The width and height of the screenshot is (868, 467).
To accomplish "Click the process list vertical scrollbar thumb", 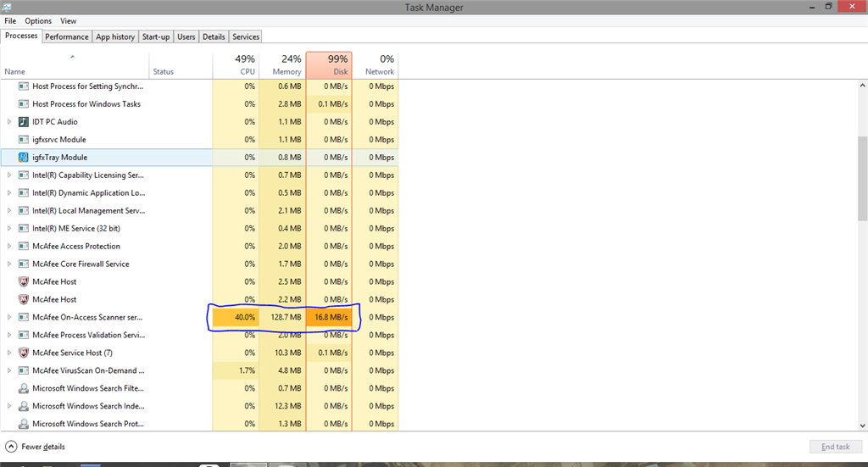I will point(862,178).
